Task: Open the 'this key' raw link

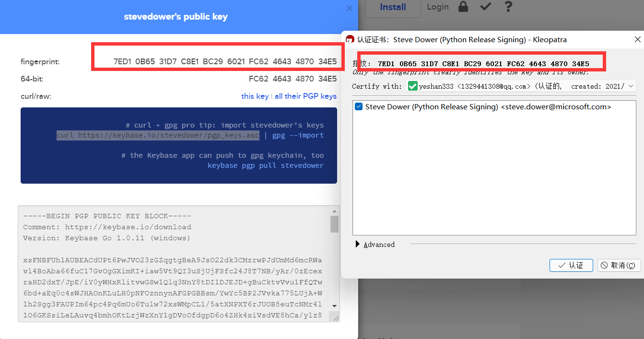Action: (x=255, y=96)
